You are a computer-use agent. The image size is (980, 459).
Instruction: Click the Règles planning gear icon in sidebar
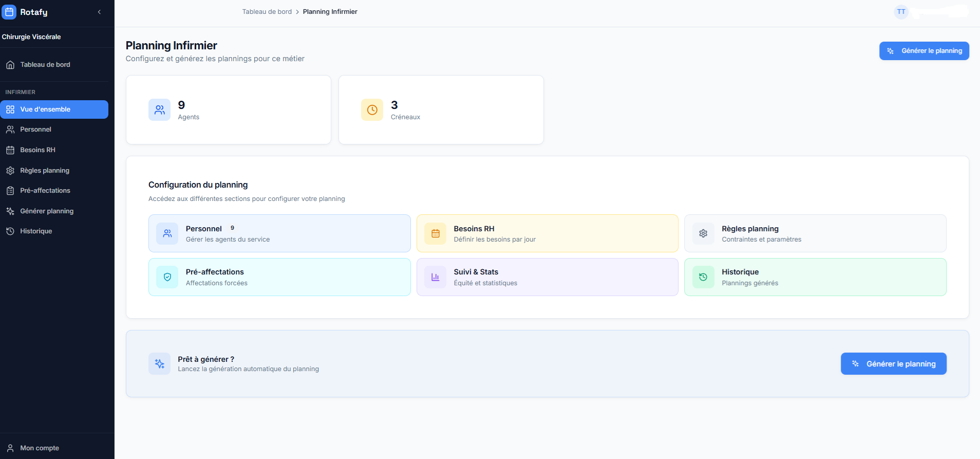(x=10, y=171)
